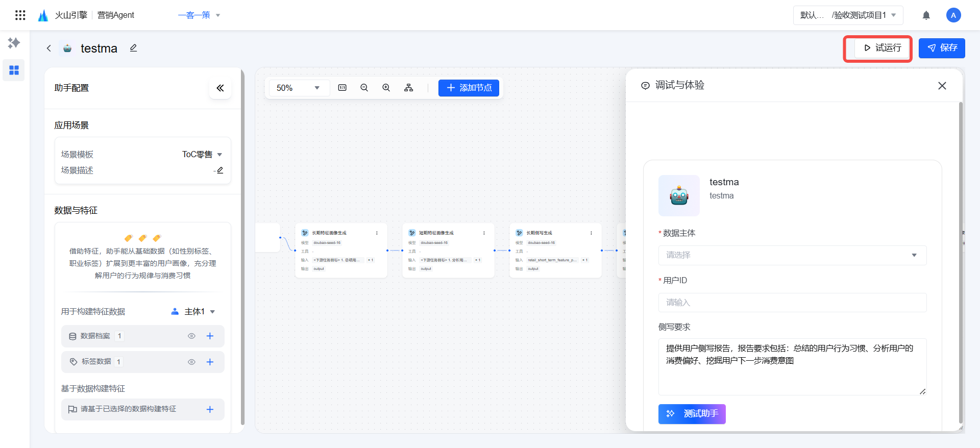Zoom in the canvas
This screenshot has height=448, width=980.
pos(386,88)
